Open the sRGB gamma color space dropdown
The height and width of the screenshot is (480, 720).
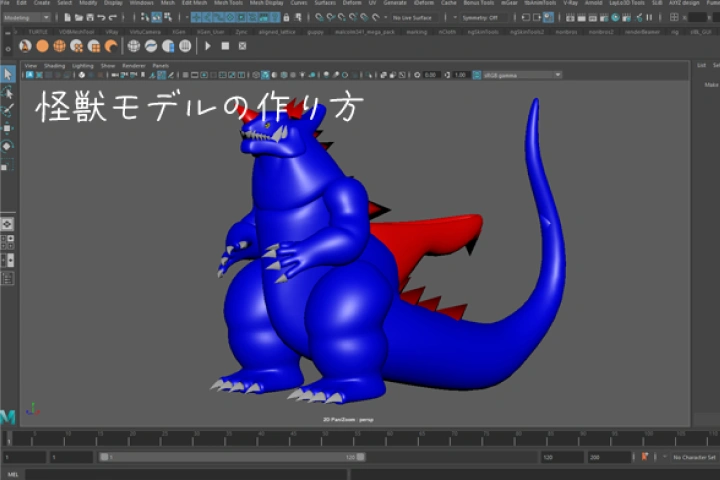[522, 75]
